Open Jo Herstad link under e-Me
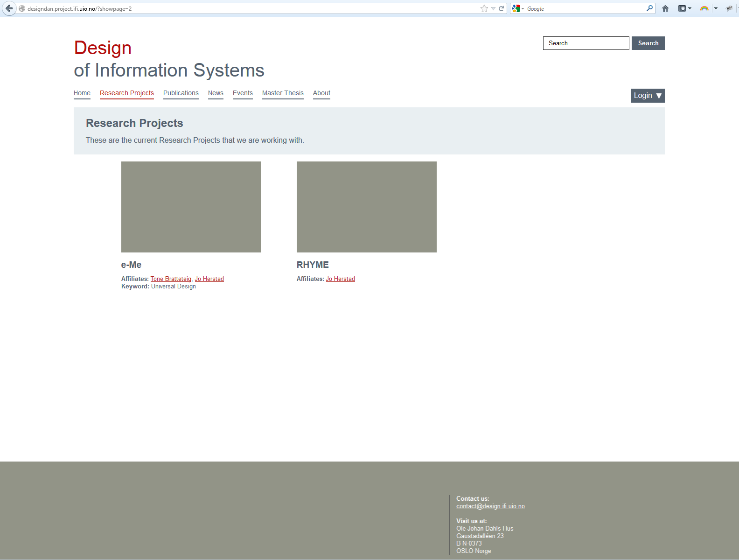The height and width of the screenshot is (560, 739). (209, 279)
